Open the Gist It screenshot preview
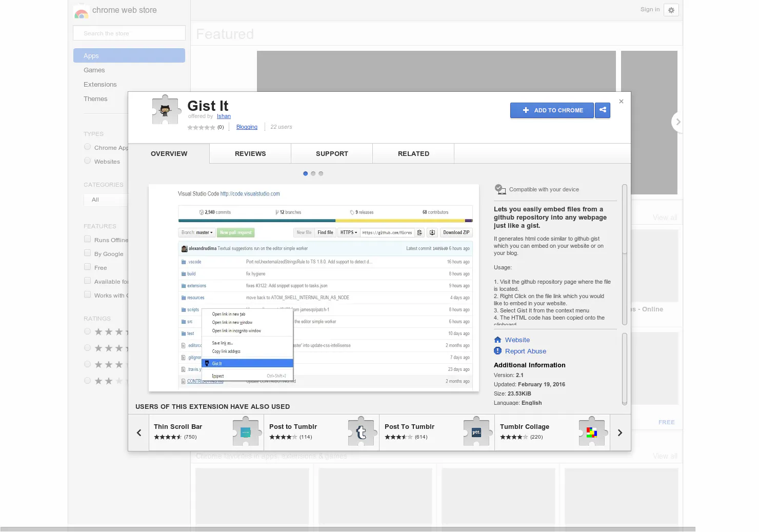The width and height of the screenshot is (759, 532). pyautogui.click(x=314, y=288)
